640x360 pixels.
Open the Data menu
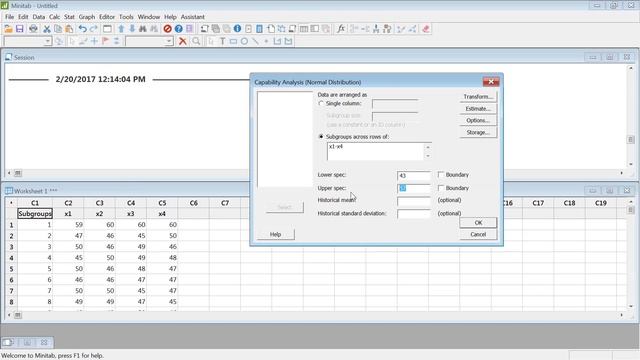[39, 17]
